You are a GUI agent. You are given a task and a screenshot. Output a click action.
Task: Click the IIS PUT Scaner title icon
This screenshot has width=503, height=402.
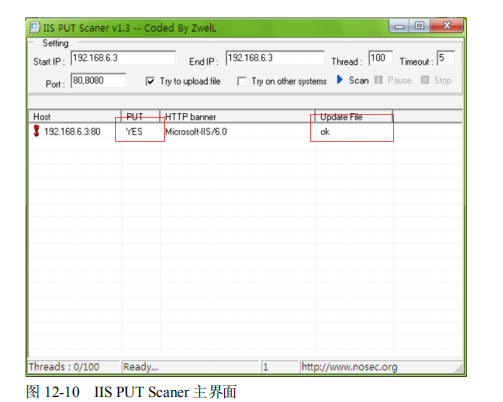[x=34, y=27]
